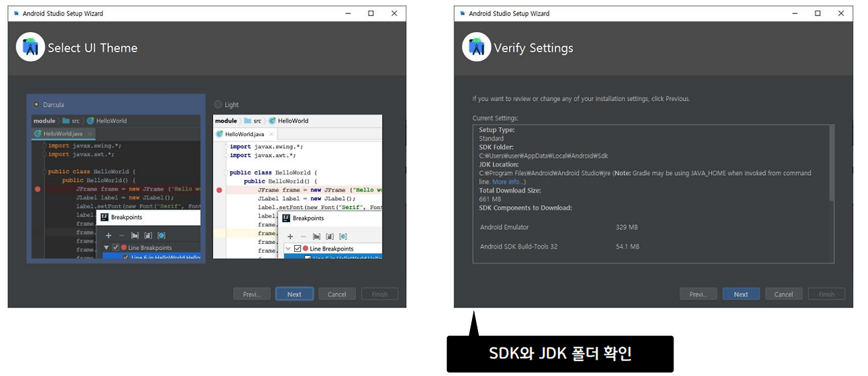Open the More info link
The image size is (868, 376).
pos(509,182)
